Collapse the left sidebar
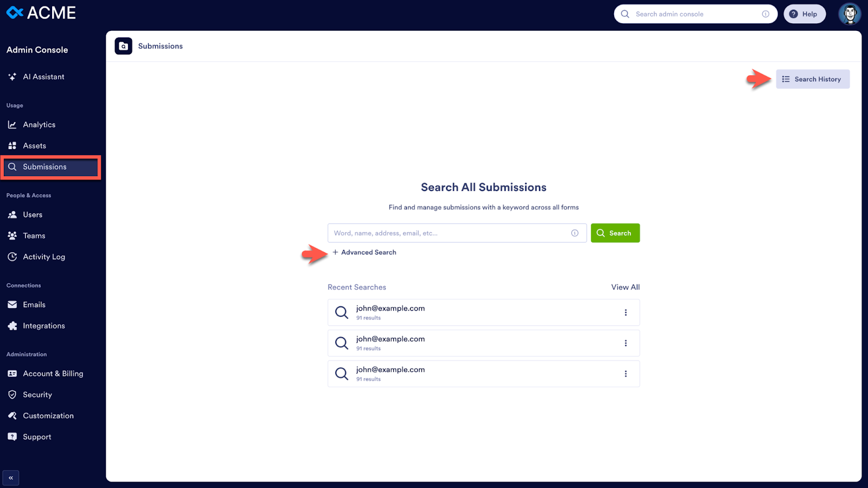 11,477
